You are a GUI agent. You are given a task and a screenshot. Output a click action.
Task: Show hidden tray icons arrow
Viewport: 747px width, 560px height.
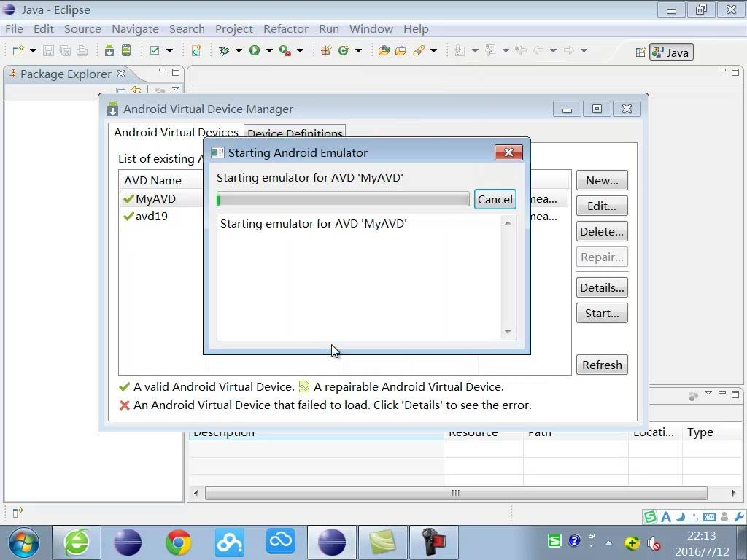(x=609, y=542)
